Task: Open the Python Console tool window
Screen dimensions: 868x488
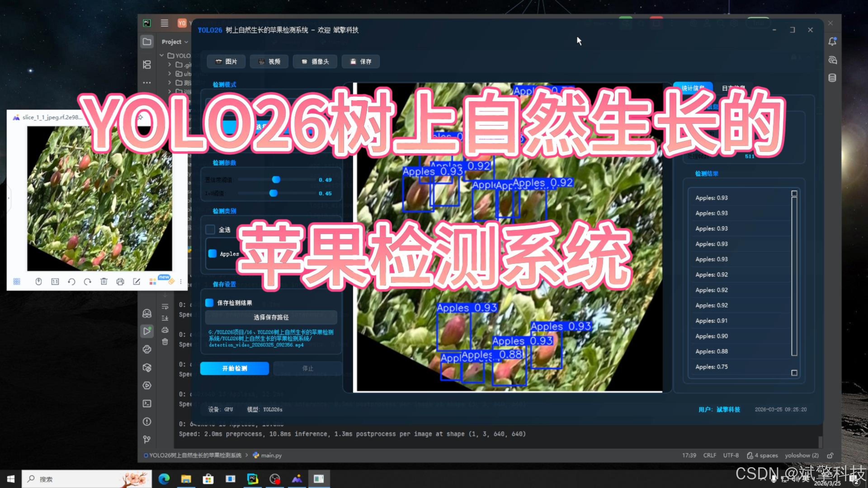Action: click(147, 349)
